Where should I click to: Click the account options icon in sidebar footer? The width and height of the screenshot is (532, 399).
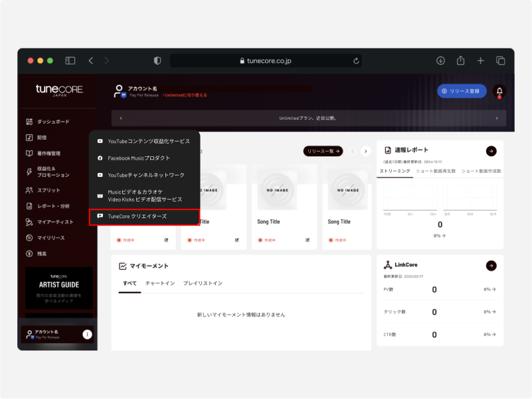pos(87,334)
